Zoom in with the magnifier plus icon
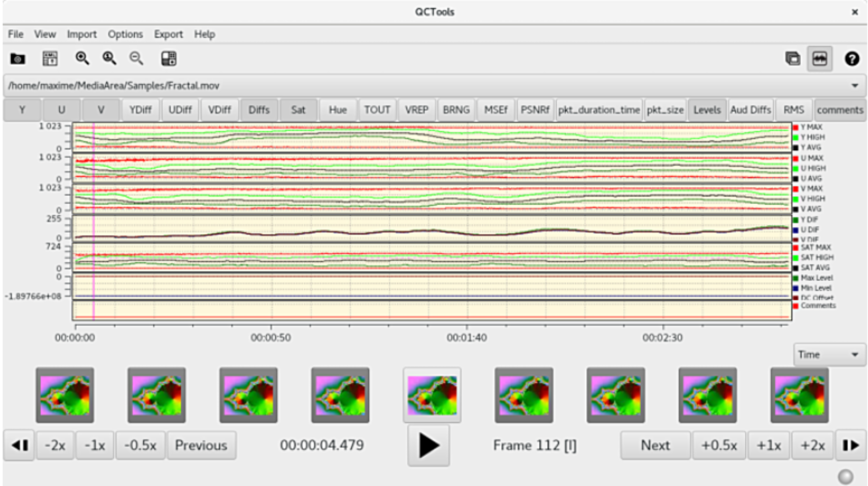868x486 pixels. 82,59
